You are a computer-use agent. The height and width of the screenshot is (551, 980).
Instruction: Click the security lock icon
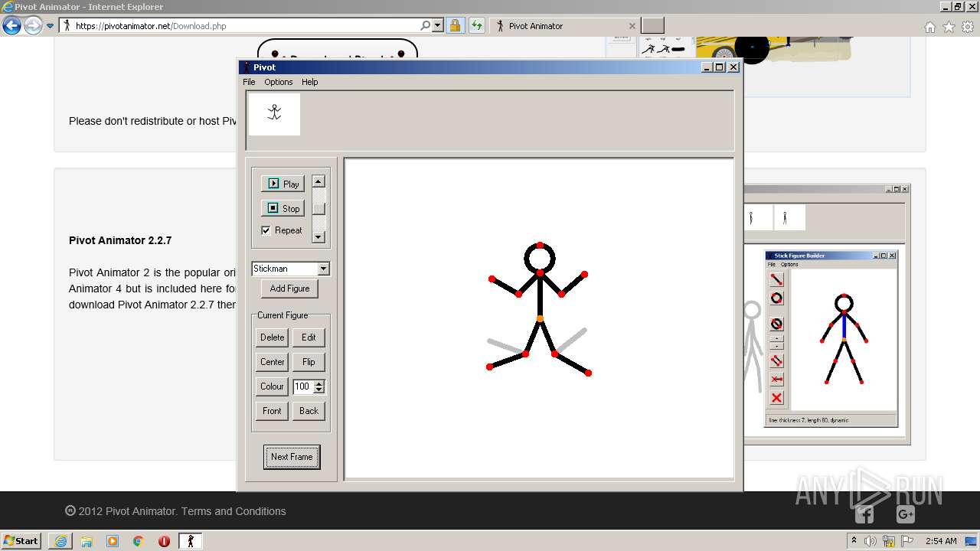(x=455, y=26)
